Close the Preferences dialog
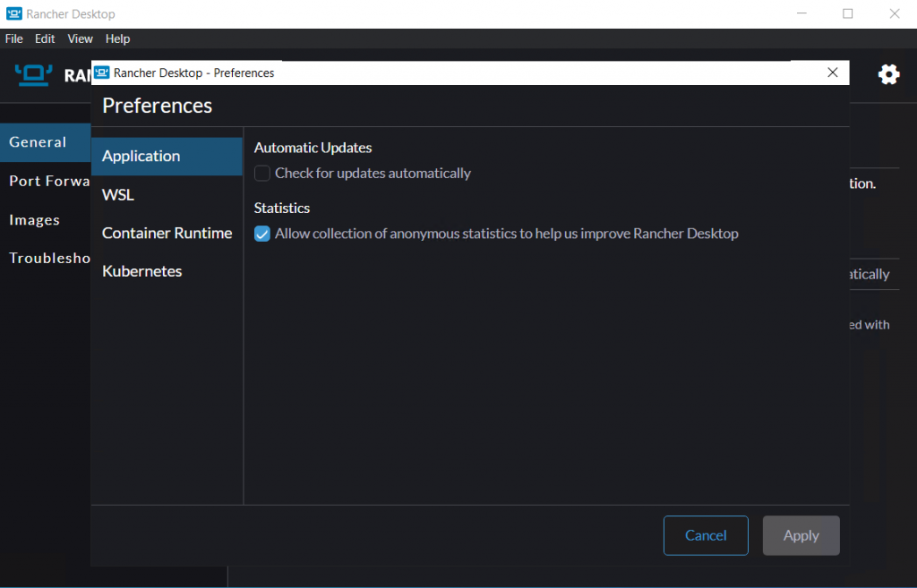917x588 pixels. point(832,72)
